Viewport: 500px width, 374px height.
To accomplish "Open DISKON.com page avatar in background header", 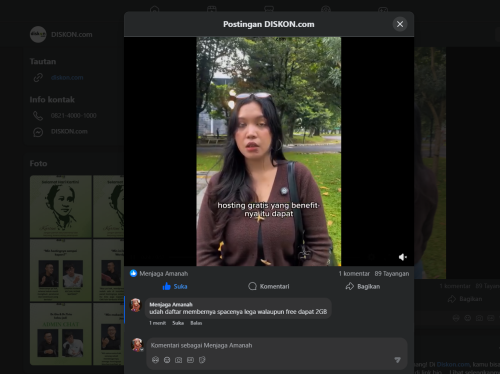I will click(38, 34).
